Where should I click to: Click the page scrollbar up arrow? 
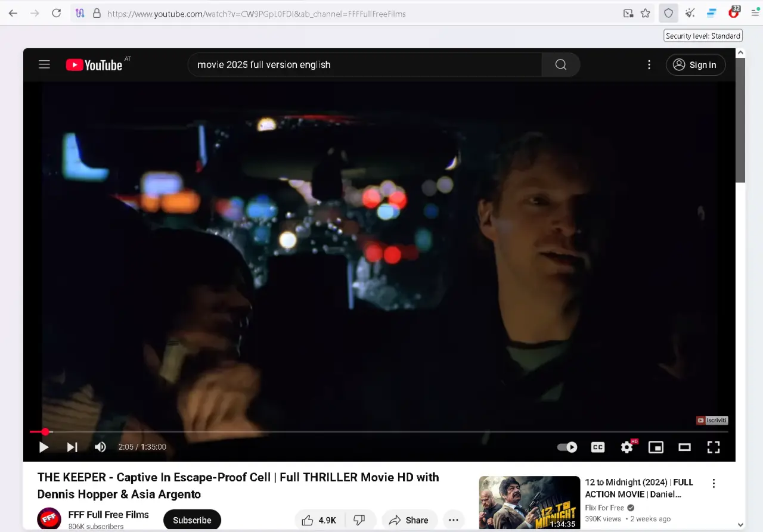[740, 53]
